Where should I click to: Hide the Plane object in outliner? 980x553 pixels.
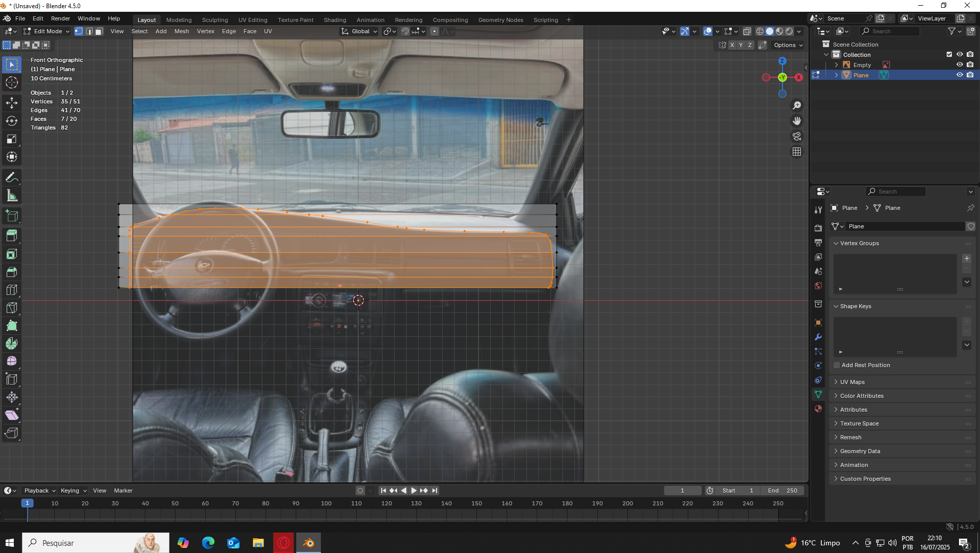click(x=960, y=75)
